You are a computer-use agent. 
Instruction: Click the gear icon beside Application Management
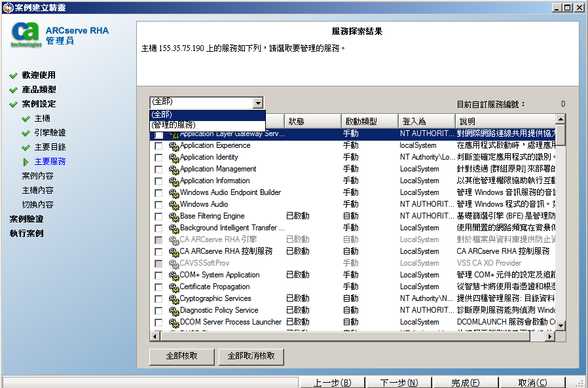tap(174, 170)
